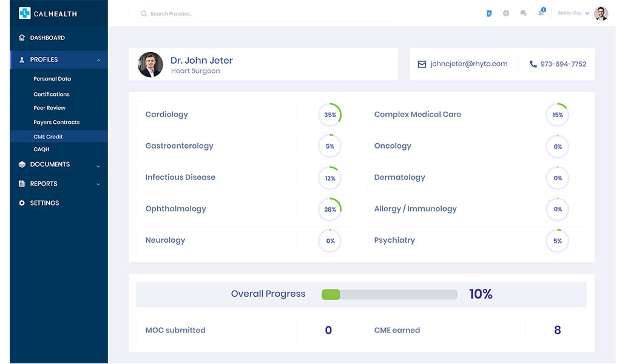Open Settings via the gear icon
The height and width of the screenshot is (364, 625).
[21, 203]
